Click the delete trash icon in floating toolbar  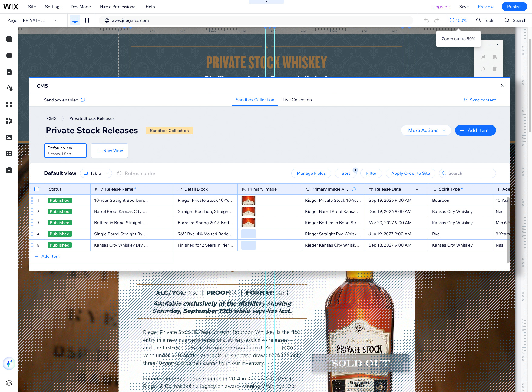point(494,69)
